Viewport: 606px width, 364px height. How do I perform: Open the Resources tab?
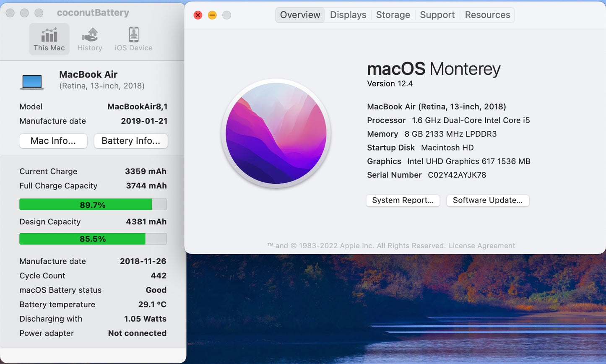[487, 15]
